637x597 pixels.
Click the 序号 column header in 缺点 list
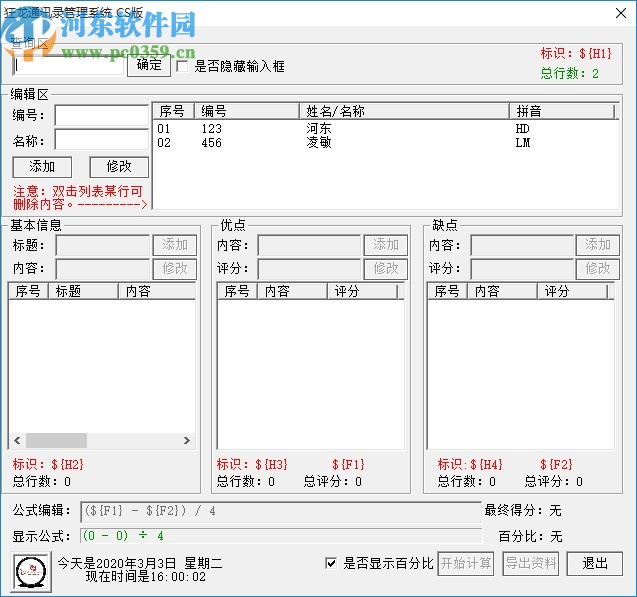point(447,291)
